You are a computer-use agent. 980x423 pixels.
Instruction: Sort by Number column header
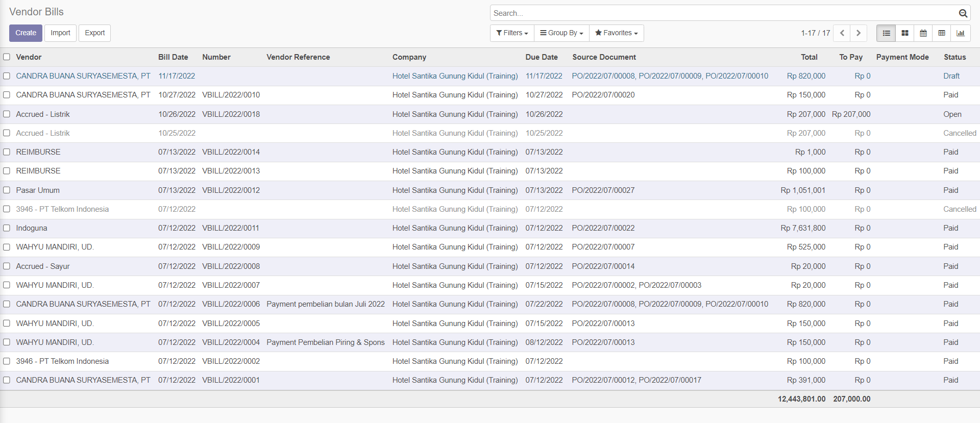click(x=216, y=57)
